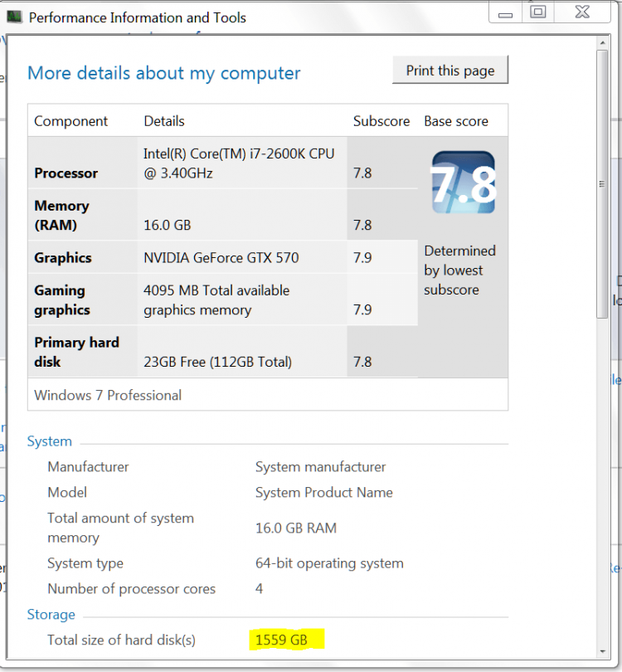This screenshot has width=622, height=672.
Task: Click the Storage section heading
Action: pyautogui.click(x=51, y=615)
